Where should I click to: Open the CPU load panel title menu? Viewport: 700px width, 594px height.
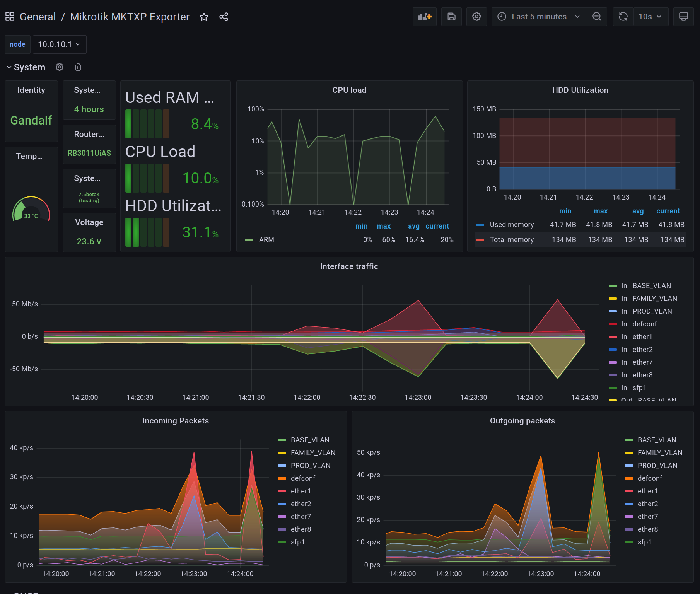[349, 90]
